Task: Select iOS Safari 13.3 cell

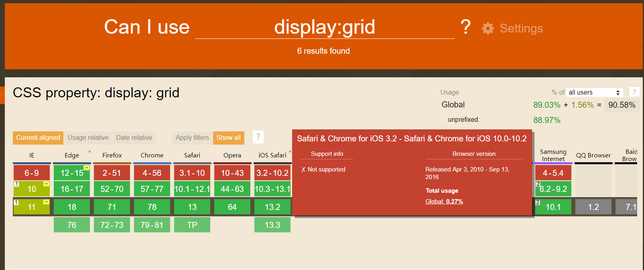Action: 272,225
